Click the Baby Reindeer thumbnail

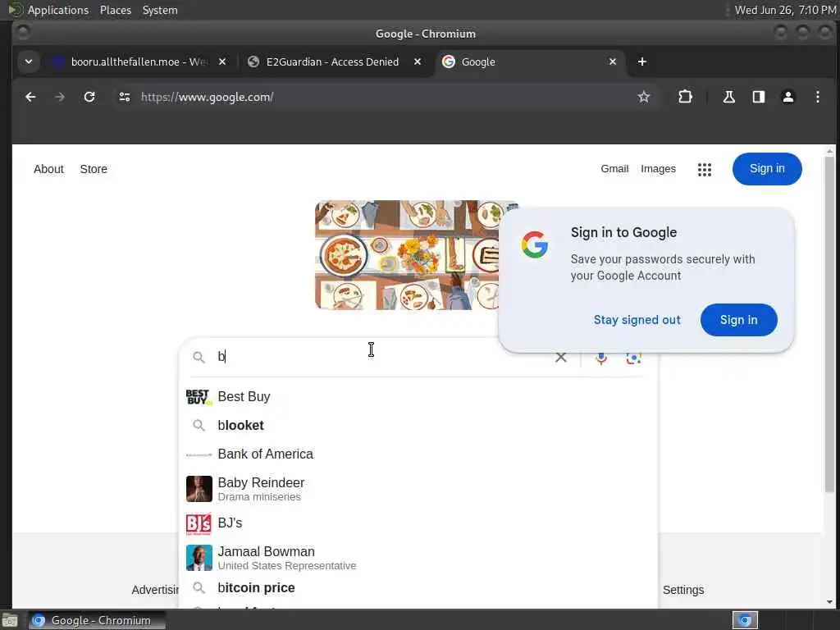coord(199,489)
